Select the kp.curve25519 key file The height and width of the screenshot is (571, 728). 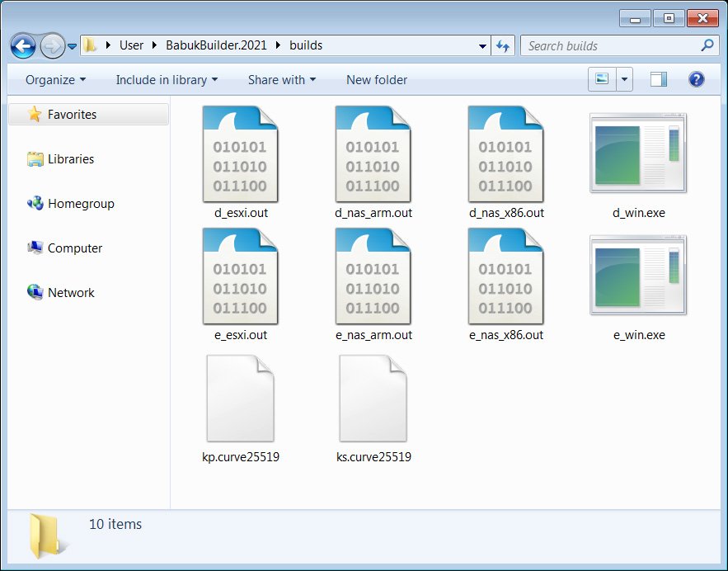coord(241,399)
